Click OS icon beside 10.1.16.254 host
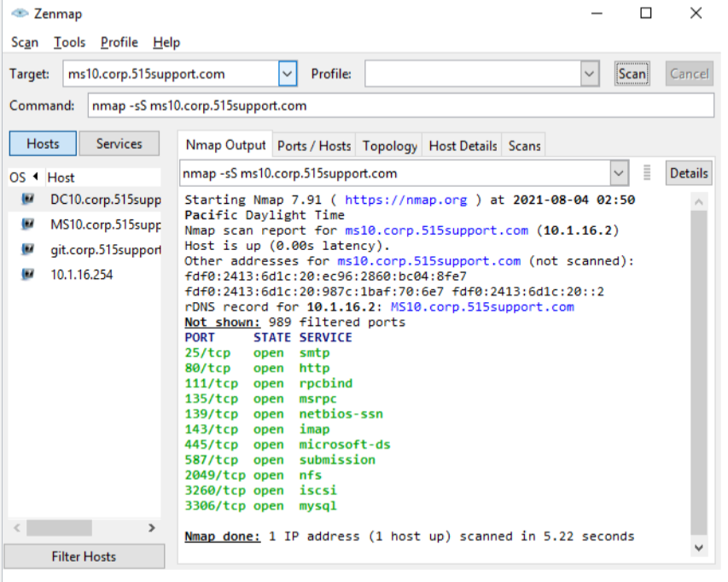728x582 pixels. point(28,274)
